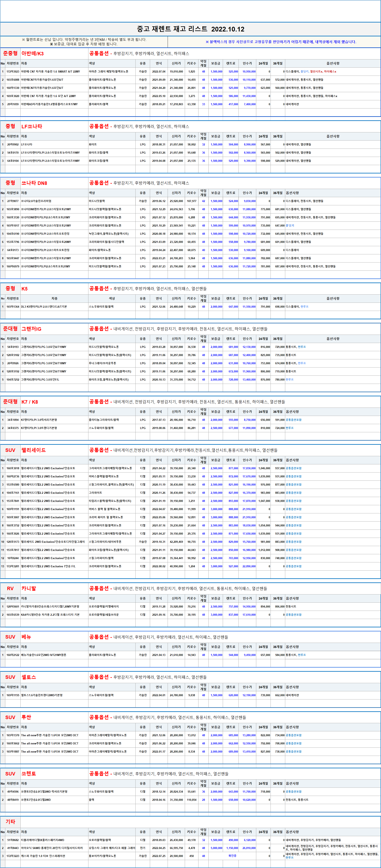381x868 pixels.
Task: Select car number cell '34호0375'
Action: click(x=13, y=428)
